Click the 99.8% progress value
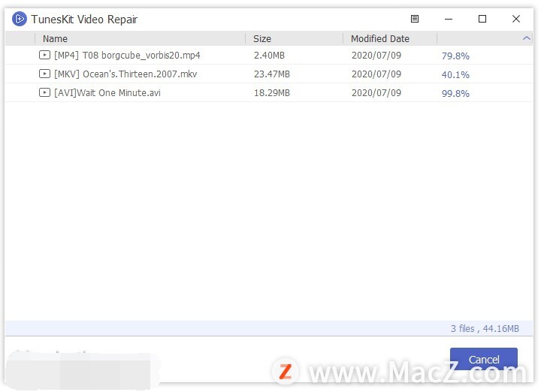 click(x=455, y=93)
